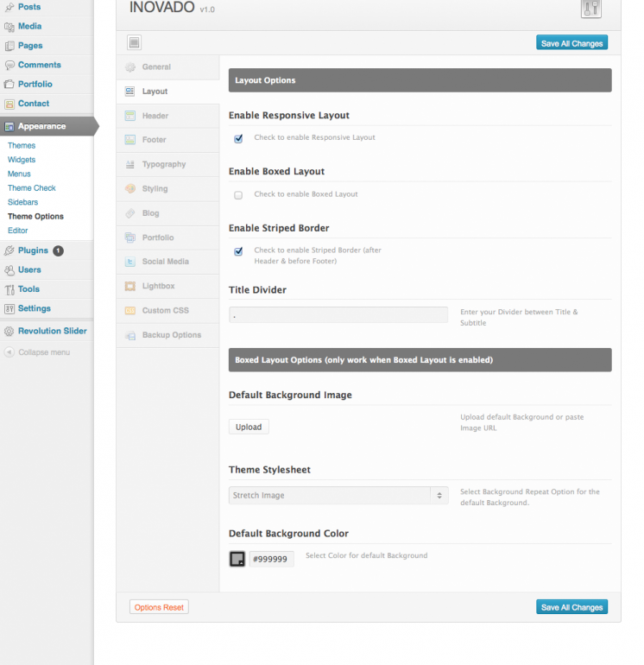
Task: Click the Options Reset button
Action: (159, 607)
